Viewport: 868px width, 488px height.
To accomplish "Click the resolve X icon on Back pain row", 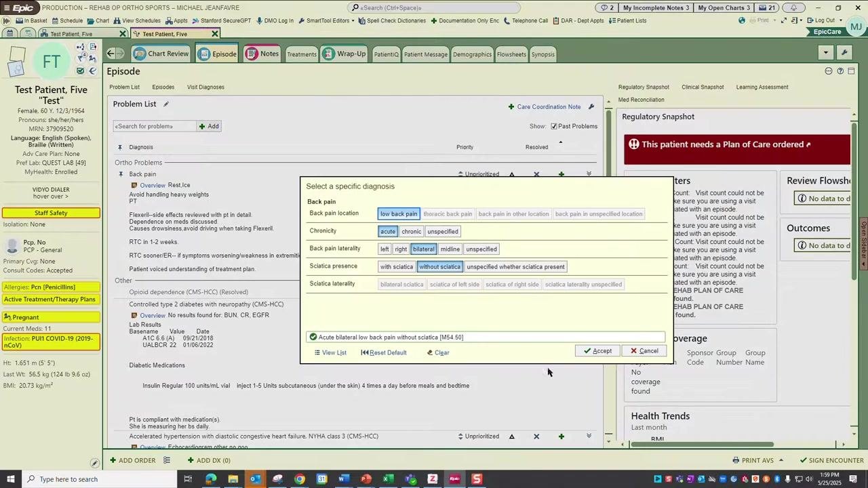I will click(x=536, y=174).
